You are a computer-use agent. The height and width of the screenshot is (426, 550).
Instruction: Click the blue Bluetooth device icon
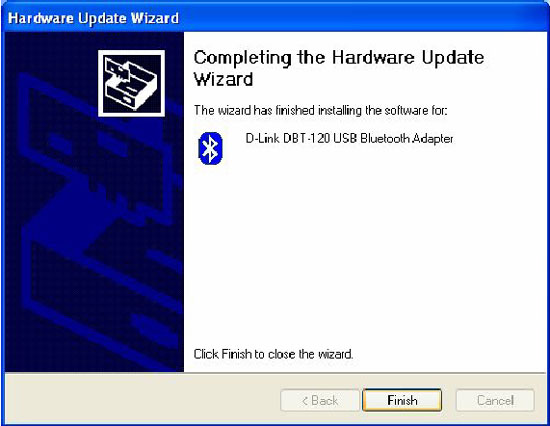[210, 148]
